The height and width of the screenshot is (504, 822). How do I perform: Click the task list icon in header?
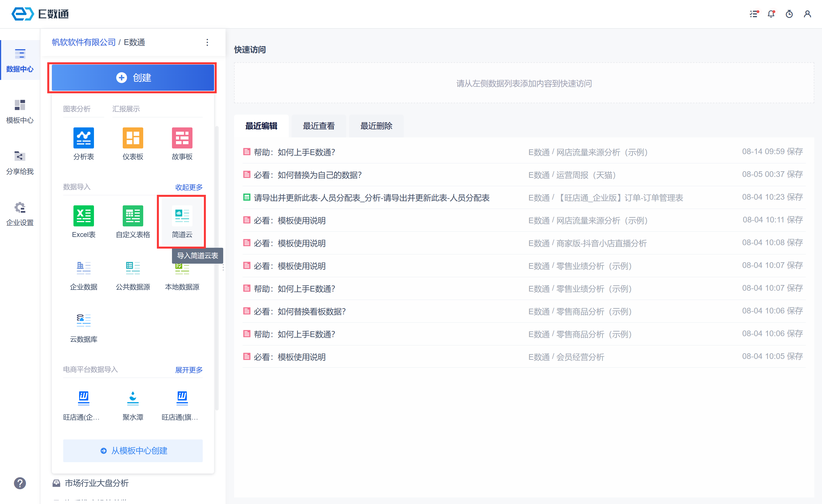754,14
